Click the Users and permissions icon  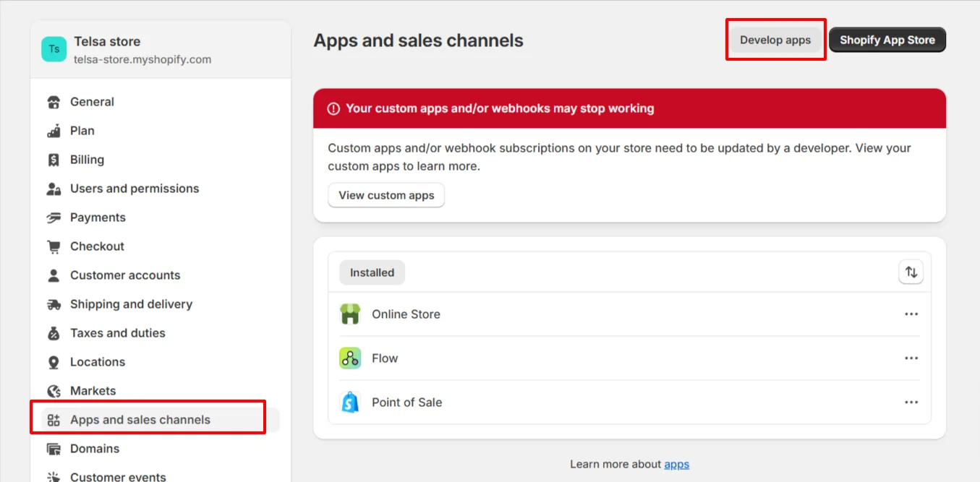coord(54,189)
